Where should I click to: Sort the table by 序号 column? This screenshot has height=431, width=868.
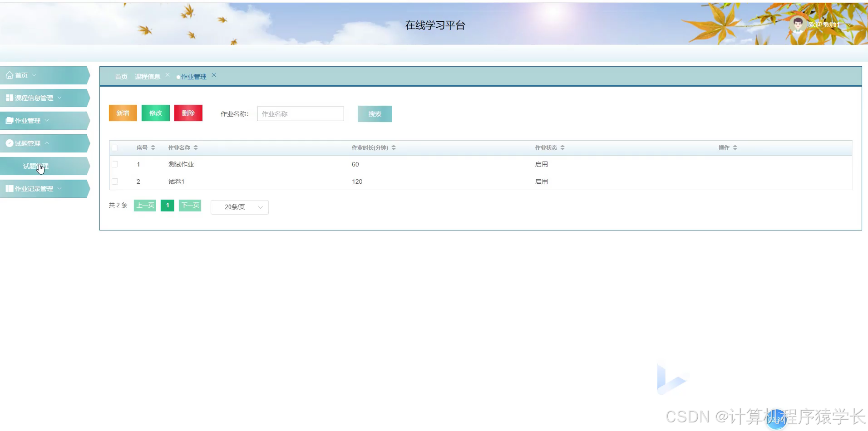click(153, 147)
